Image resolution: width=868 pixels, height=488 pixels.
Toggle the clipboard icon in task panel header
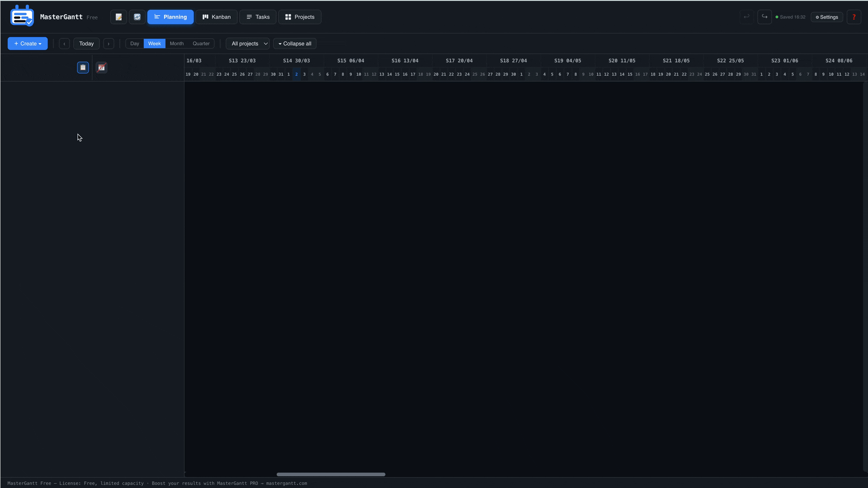(83, 67)
